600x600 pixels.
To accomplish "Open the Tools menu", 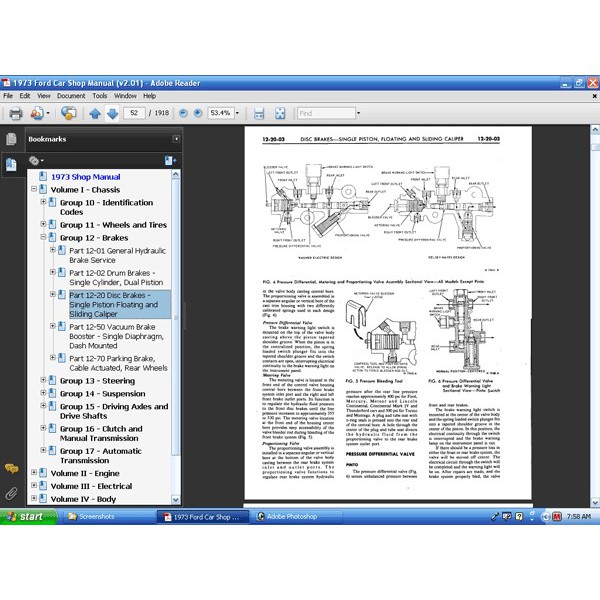I will coord(99,96).
